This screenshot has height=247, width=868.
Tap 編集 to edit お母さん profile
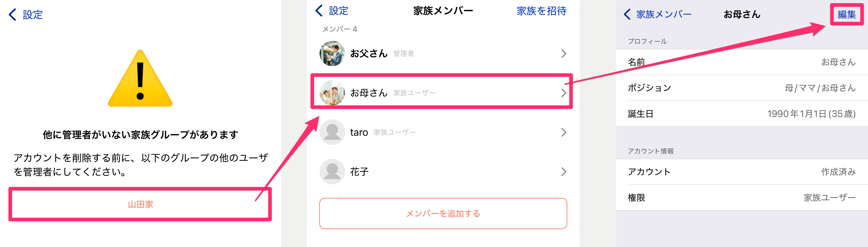coord(846,14)
